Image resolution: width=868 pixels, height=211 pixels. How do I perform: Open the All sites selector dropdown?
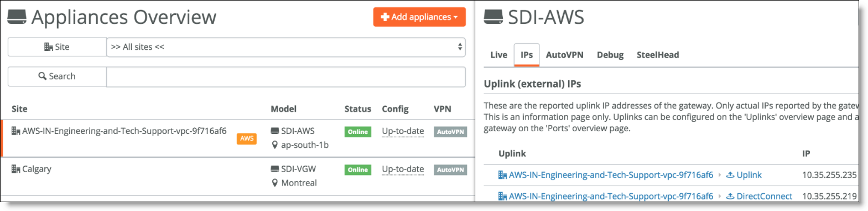coord(286,47)
